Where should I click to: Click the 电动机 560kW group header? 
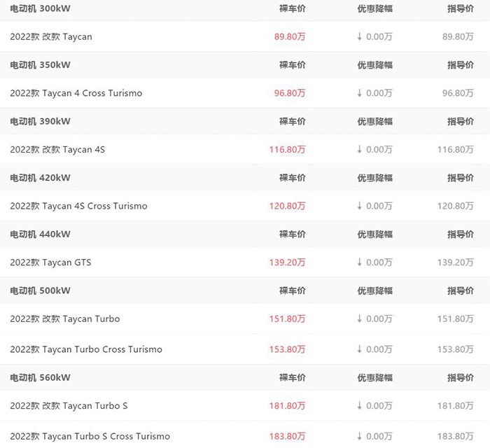[40, 378]
